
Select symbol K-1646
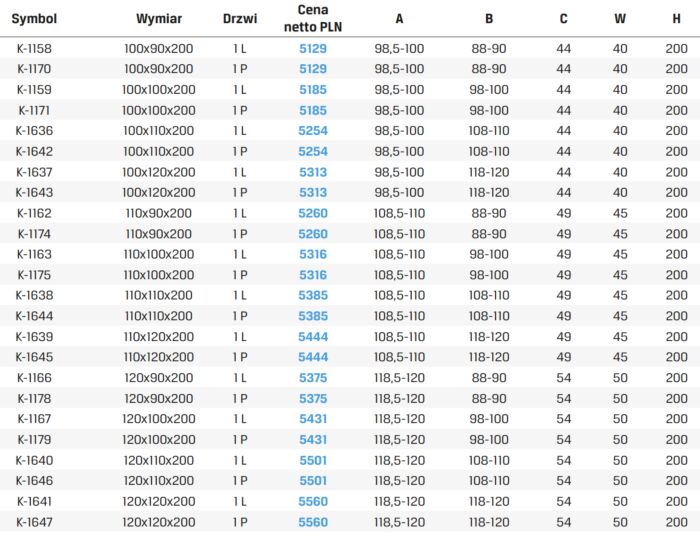(x=34, y=481)
